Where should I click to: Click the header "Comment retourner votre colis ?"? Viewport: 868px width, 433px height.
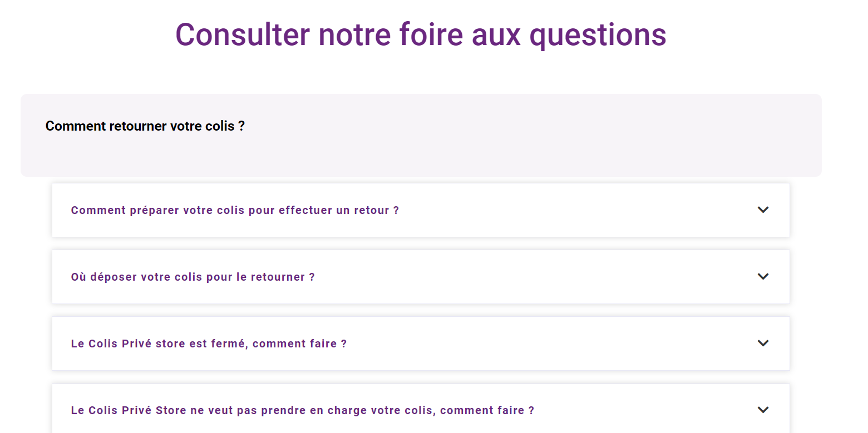(145, 126)
